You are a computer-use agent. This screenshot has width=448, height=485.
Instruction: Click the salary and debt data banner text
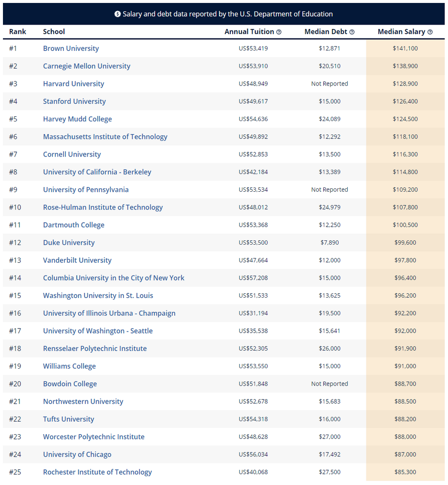(228, 14)
